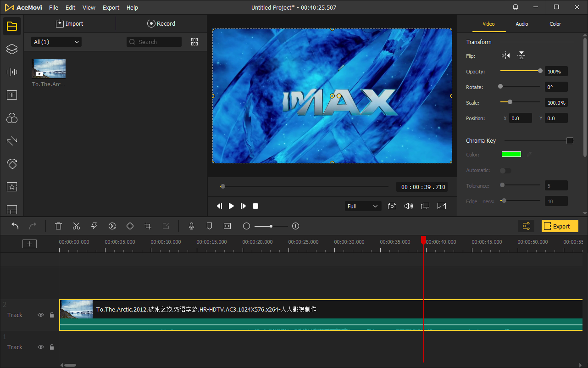Open the Export menu in menu bar

click(111, 7)
